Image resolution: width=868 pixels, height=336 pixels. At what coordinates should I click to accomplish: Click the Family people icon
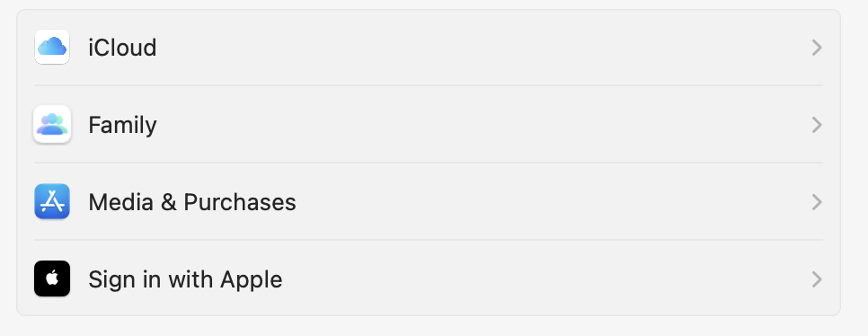[x=52, y=124]
